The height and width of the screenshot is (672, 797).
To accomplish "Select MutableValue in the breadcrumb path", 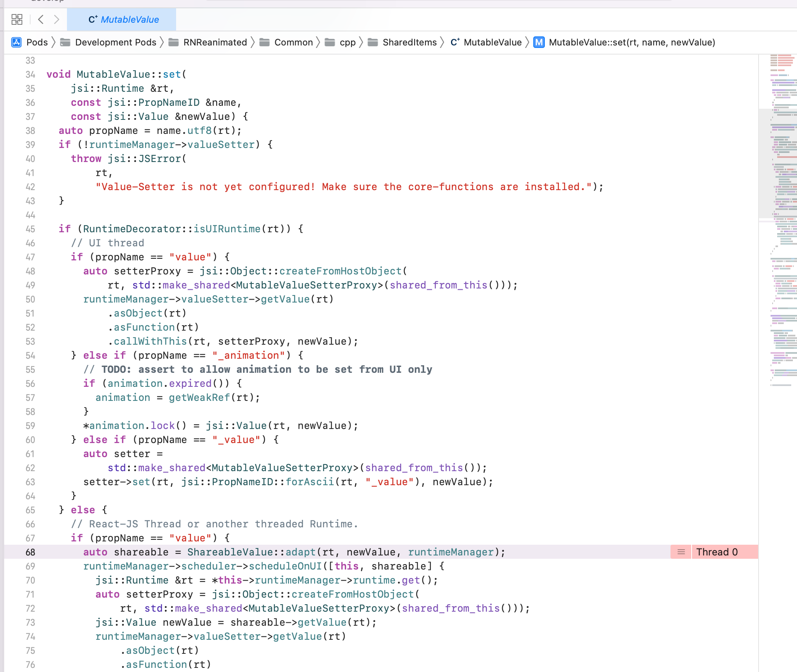I will 492,42.
